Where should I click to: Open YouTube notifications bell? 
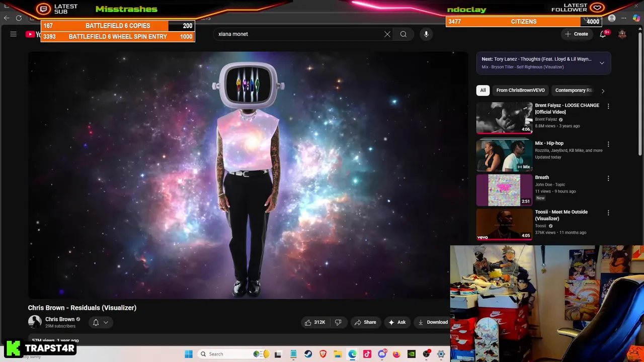603,34
